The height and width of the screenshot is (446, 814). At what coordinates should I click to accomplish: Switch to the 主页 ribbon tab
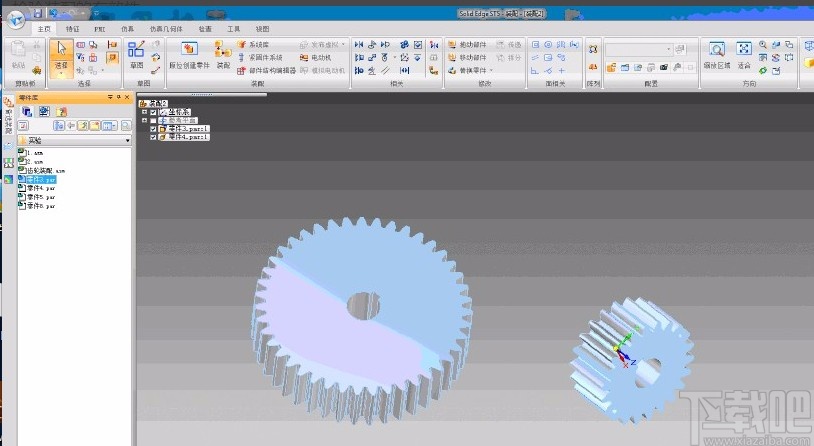click(44, 29)
